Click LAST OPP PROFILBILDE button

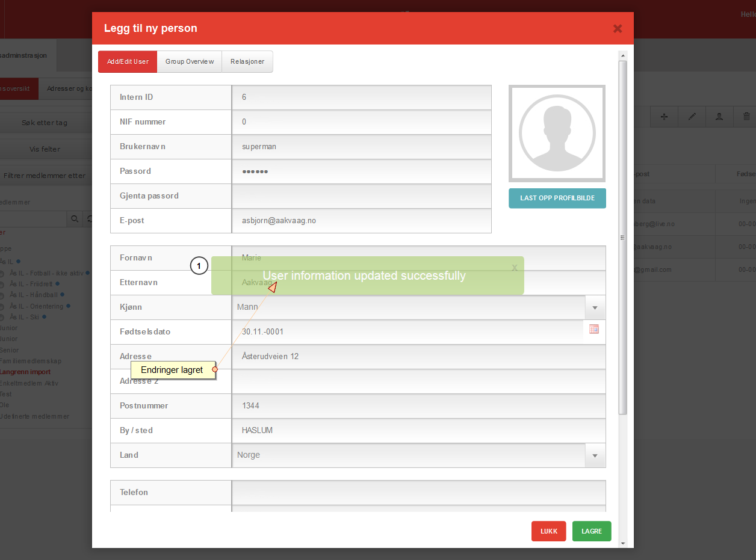tap(557, 198)
